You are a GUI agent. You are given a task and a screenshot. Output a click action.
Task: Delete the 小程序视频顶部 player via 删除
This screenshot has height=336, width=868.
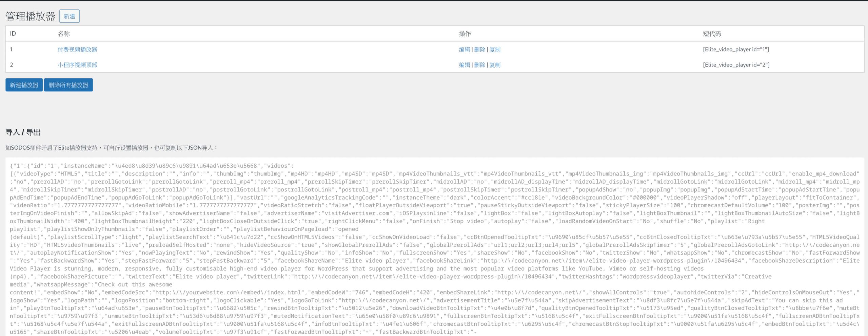point(479,65)
